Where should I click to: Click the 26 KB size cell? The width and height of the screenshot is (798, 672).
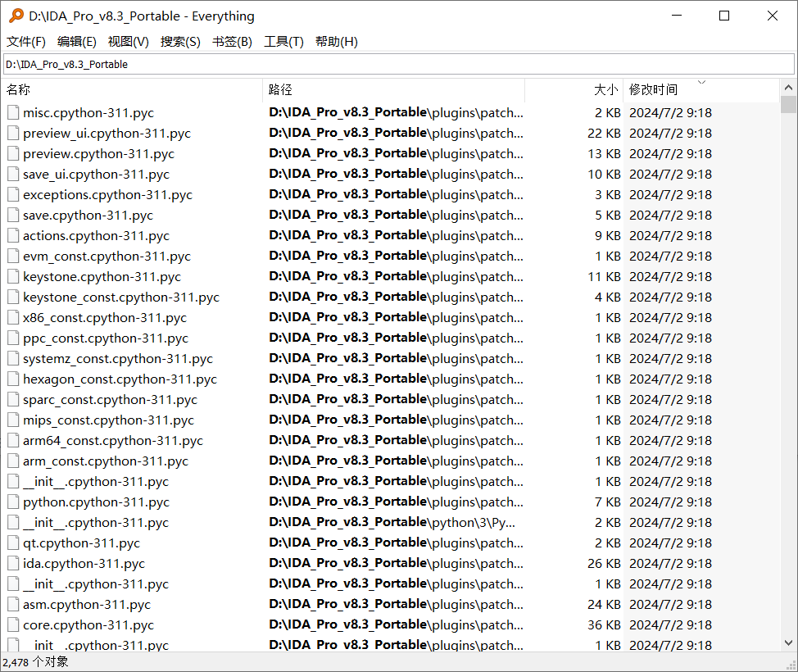coord(604,563)
